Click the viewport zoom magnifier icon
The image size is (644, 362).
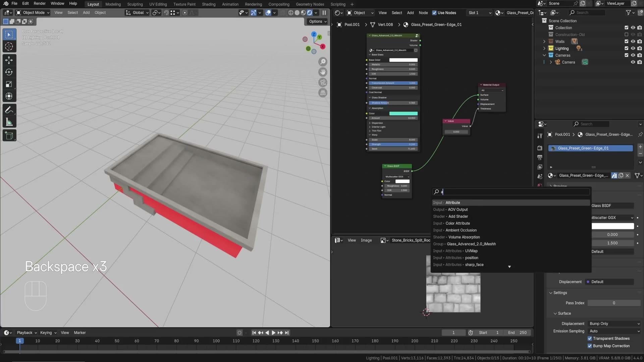[323, 62]
